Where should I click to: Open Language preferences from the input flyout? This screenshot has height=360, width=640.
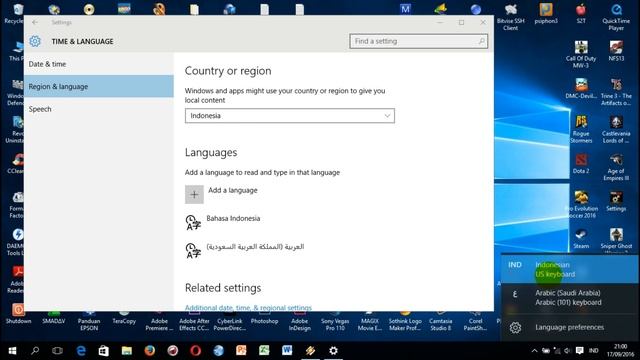click(570, 327)
